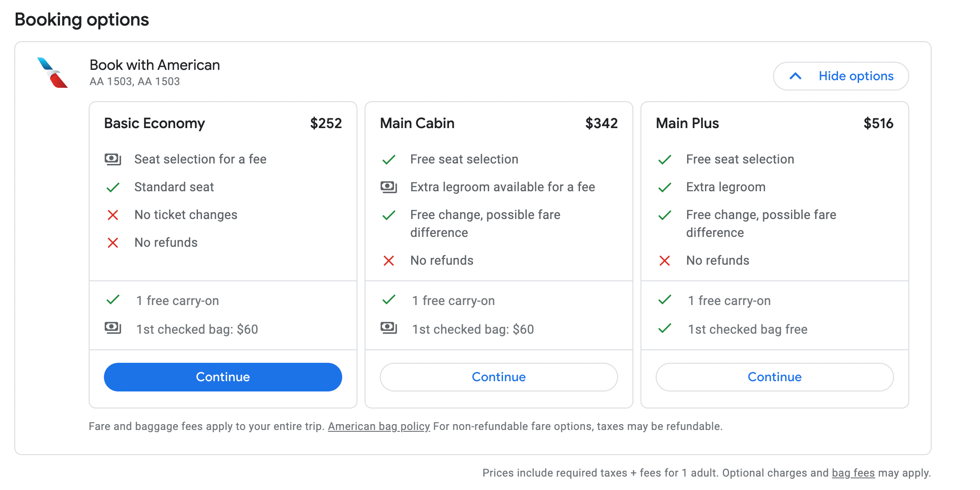
Task: Click the fee icon beside Basic Economy checked bag
Action: pyautogui.click(x=113, y=328)
